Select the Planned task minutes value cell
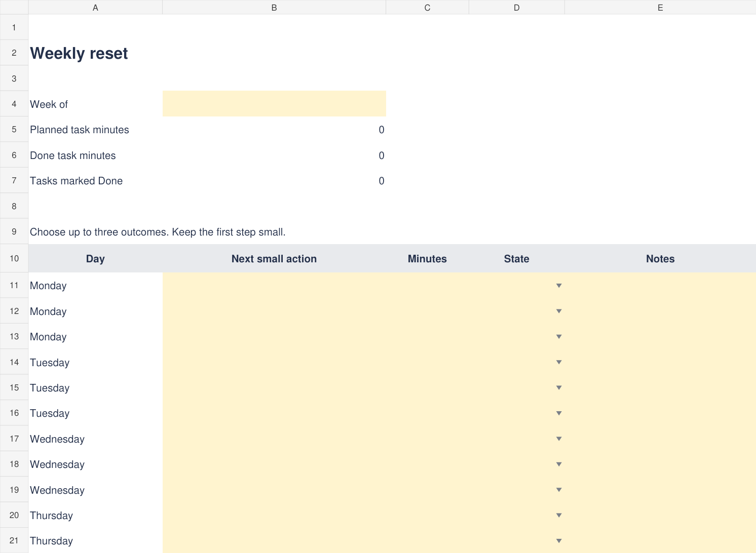This screenshot has height=553, width=756. 274,130
